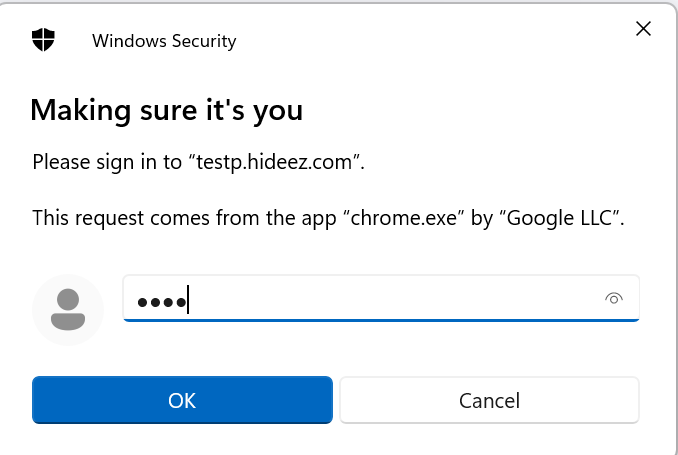Click the word "you" in the heading
The image size is (678, 455).
(281, 109)
